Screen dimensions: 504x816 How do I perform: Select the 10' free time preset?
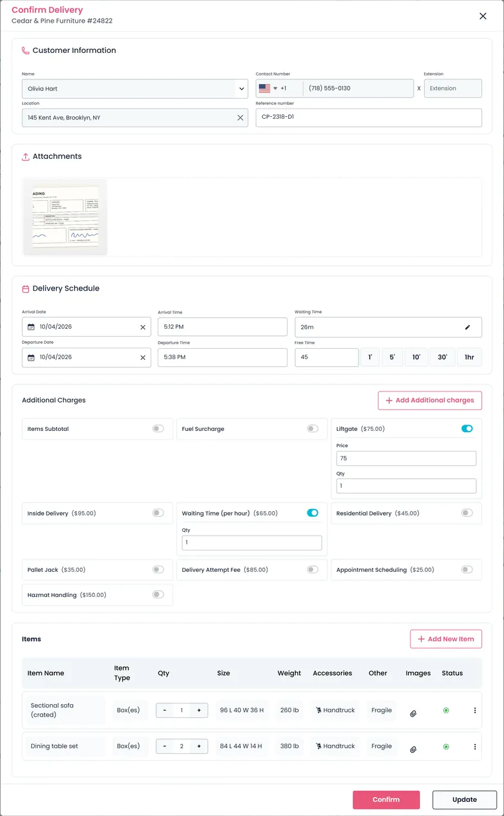pos(416,357)
